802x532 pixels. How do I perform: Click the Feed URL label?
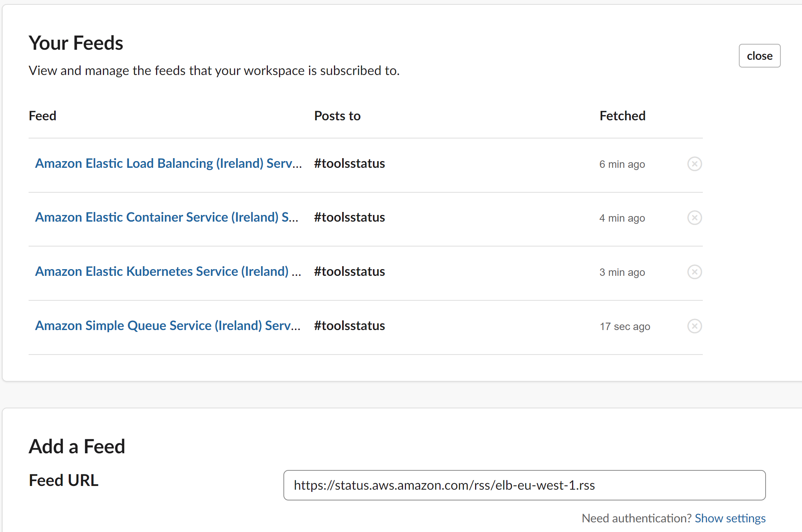[64, 480]
